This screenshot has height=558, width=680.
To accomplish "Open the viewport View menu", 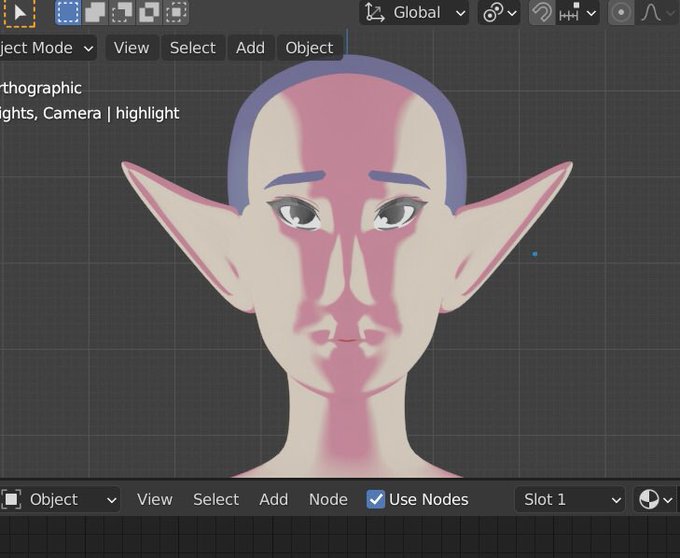I will click(131, 48).
